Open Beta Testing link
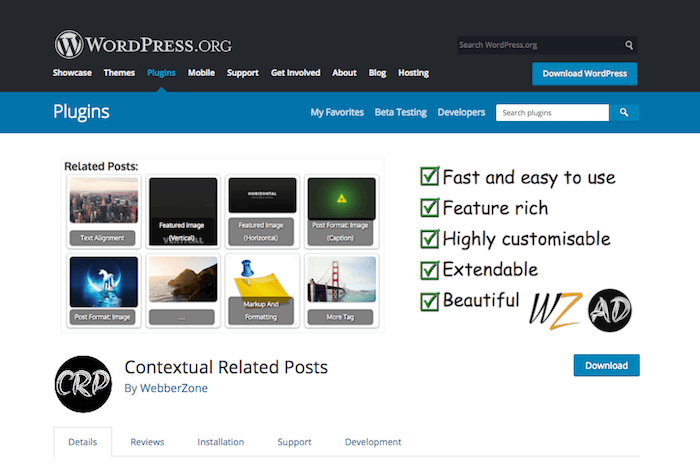700x471 pixels. [x=400, y=113]
